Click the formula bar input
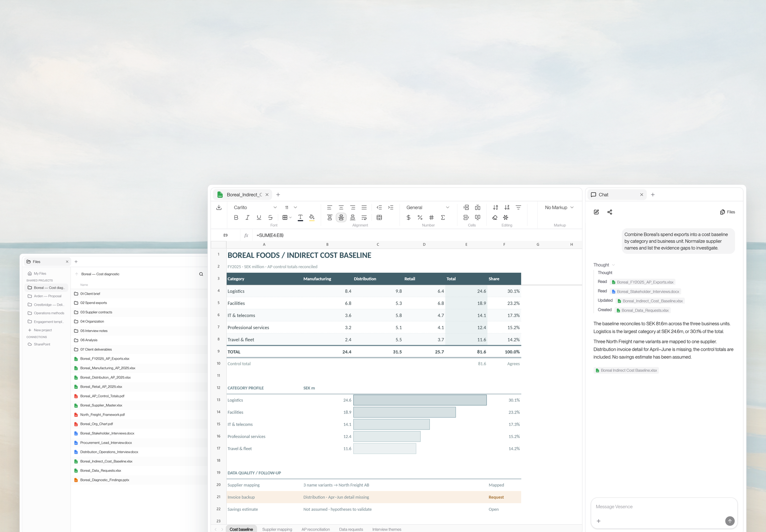 (417, 235)
